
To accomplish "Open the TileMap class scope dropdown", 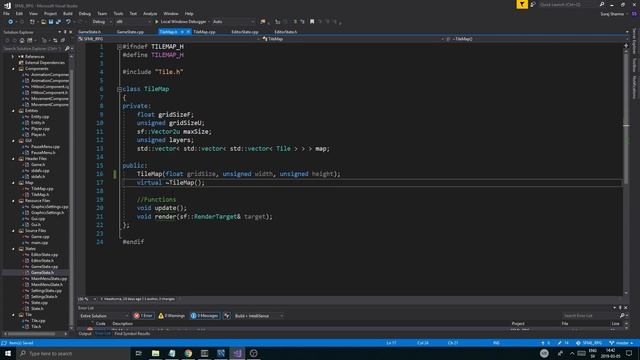I will [353, 39].
